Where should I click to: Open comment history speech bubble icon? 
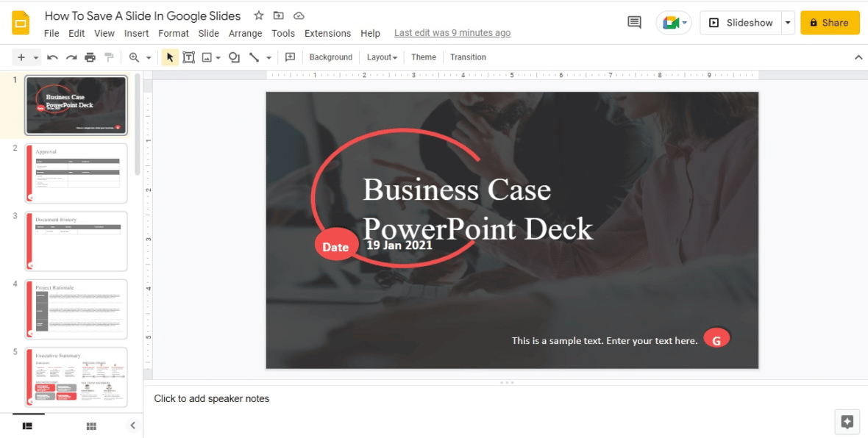click(634, 23)
